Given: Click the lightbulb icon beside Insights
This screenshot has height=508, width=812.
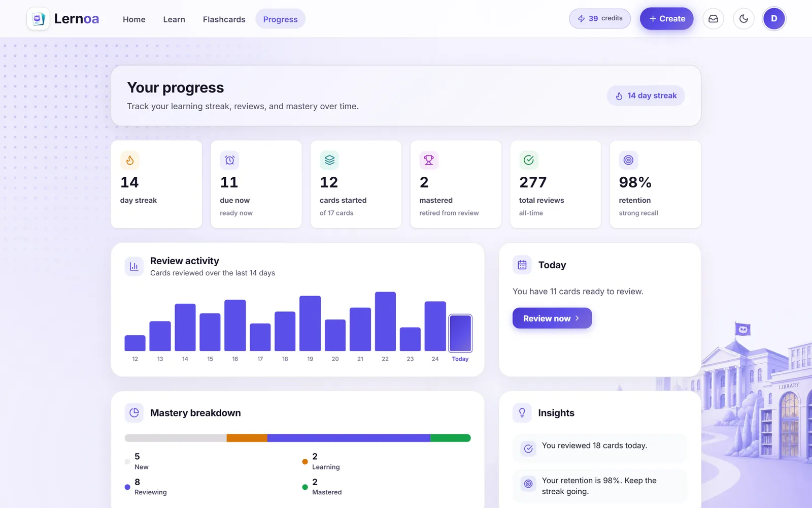Looking at the screenshot, I should point(522,412).
